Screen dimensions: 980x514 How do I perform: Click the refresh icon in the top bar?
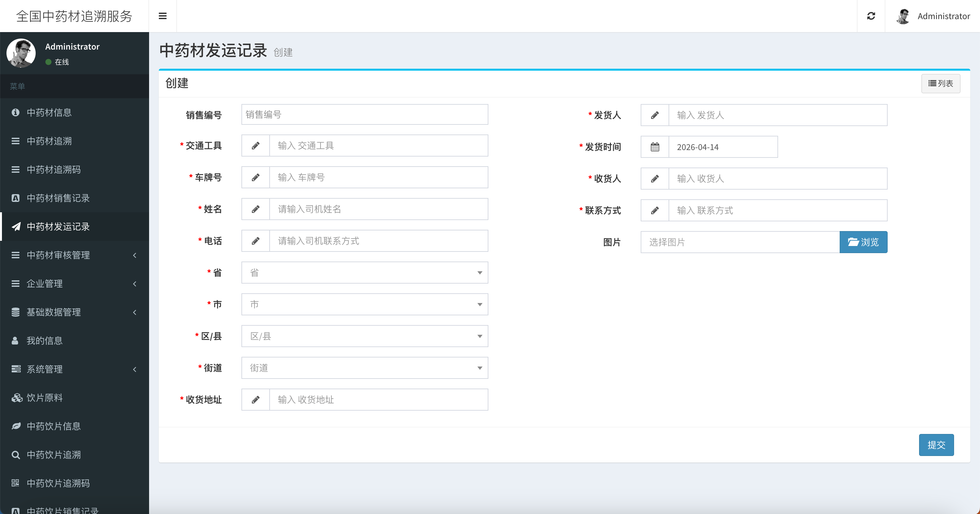(871, 16)
